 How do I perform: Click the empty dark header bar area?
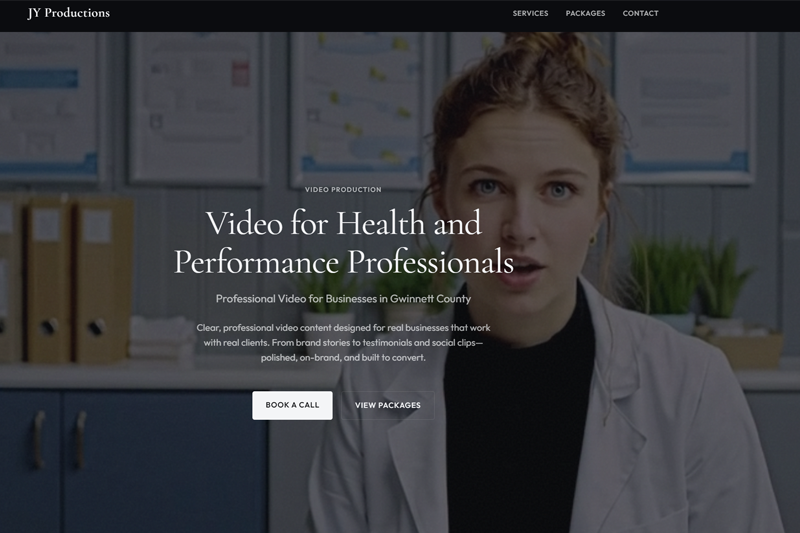pos(300,14)
